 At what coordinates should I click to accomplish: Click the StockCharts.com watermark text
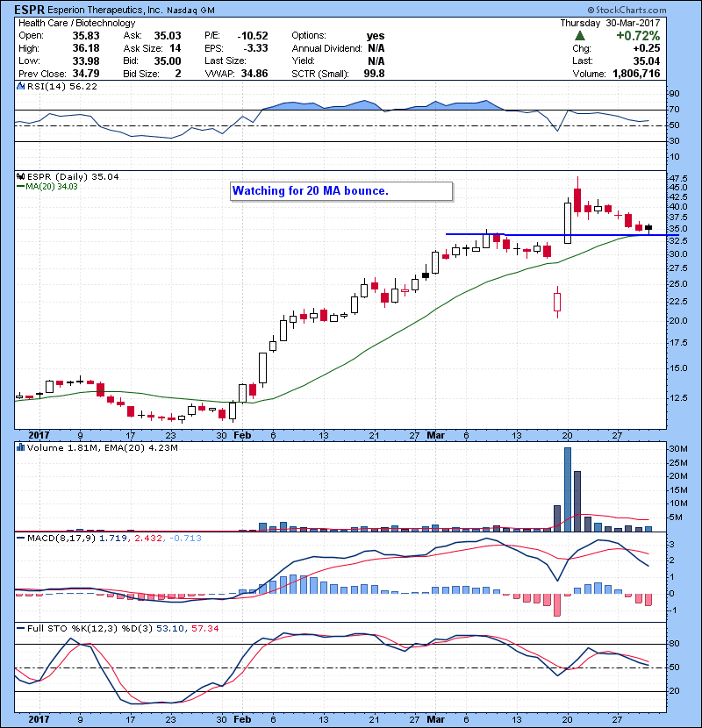click(627, 10)
